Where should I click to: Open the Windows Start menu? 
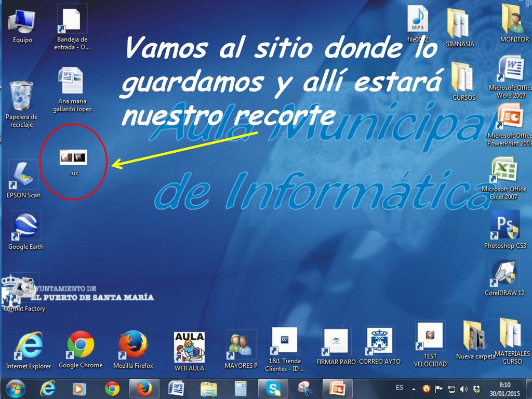pyautogui.click(x=15, y=389)
